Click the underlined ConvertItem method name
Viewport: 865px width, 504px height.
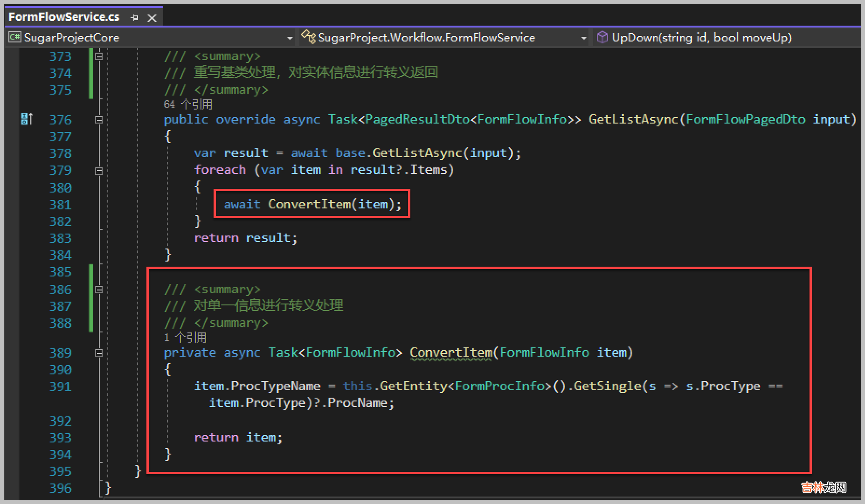[450, 352]
